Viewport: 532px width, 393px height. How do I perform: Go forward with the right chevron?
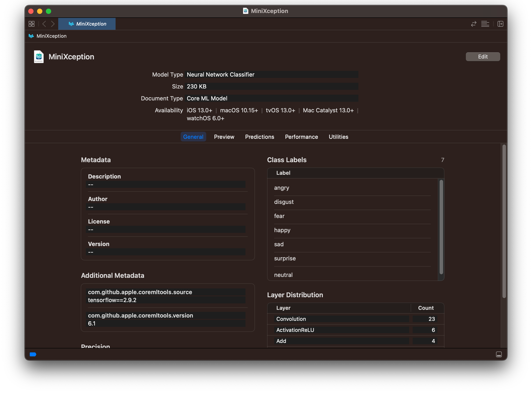coord(53,24)
